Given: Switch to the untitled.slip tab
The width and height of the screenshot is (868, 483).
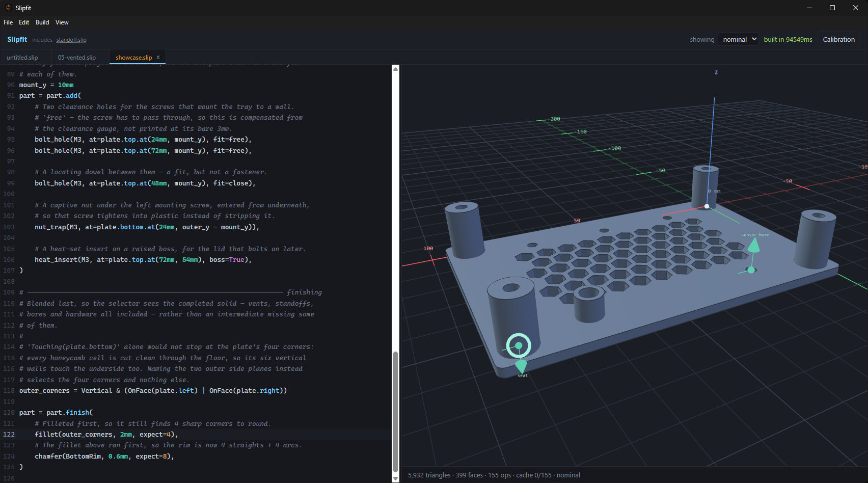Looking at the screenshot, I should pyautogui.click(x=22, y=58).
